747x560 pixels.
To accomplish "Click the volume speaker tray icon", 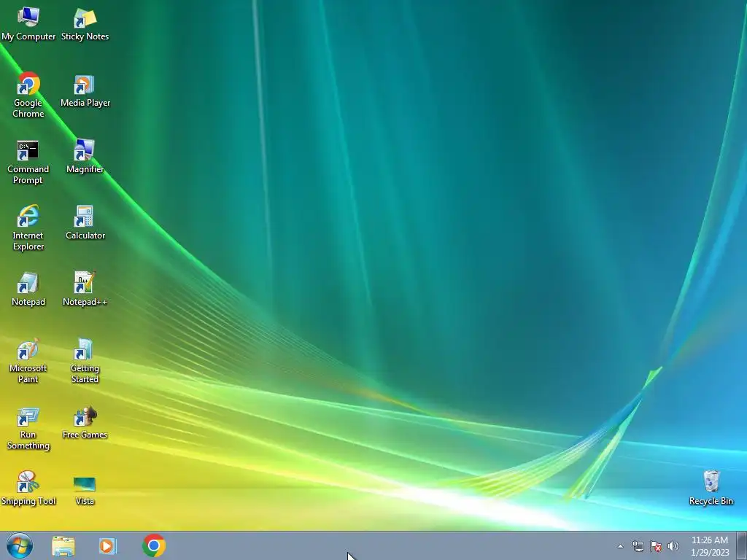I will pos(673,546).
